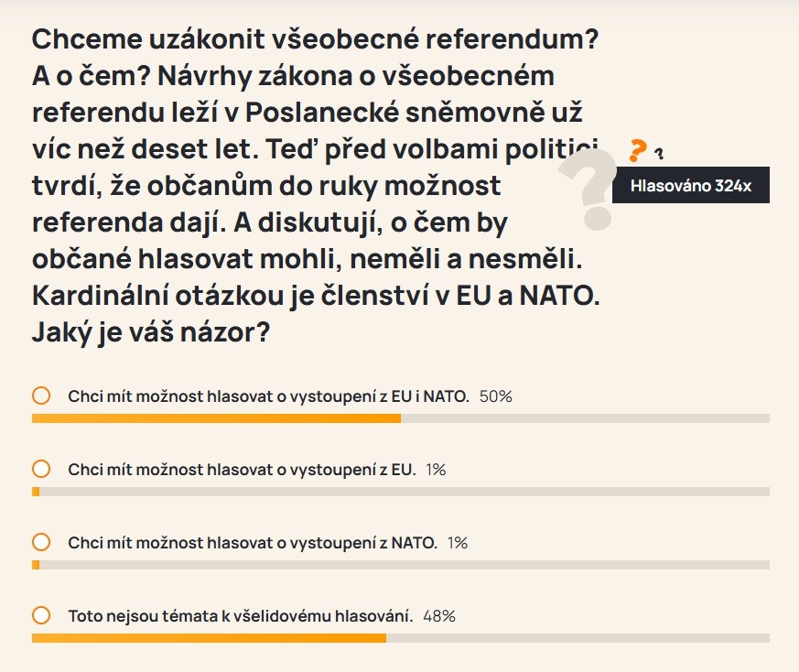
Task: Click the 50% result percentage
Action: click(496, 396)
